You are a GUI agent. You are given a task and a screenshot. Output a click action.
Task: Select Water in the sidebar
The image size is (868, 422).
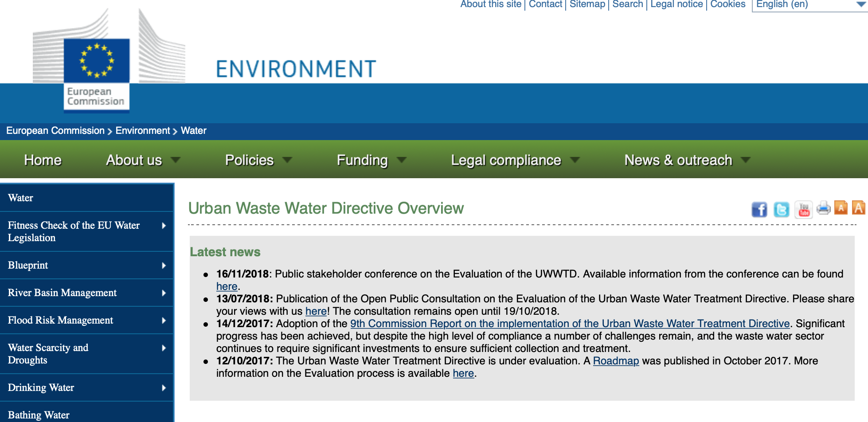(x=86, y=198)
